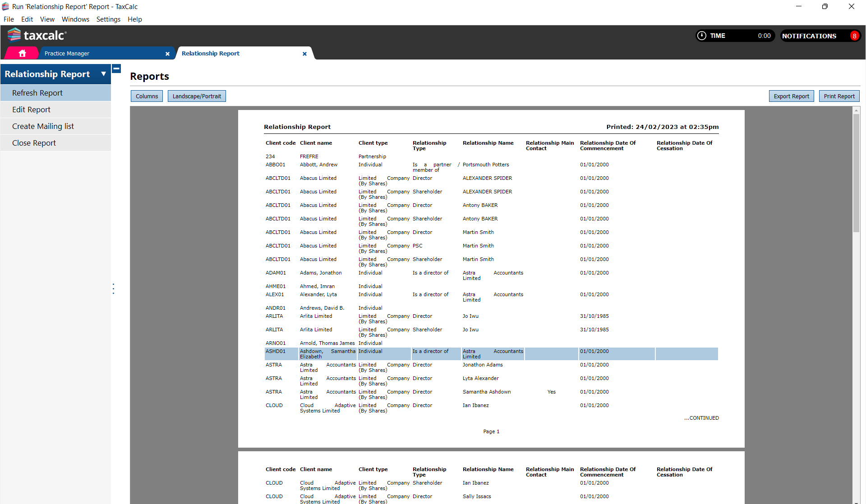Close the Practice Manager tab
This screenshot has width=866, height=504.
[x=167, y=54]
